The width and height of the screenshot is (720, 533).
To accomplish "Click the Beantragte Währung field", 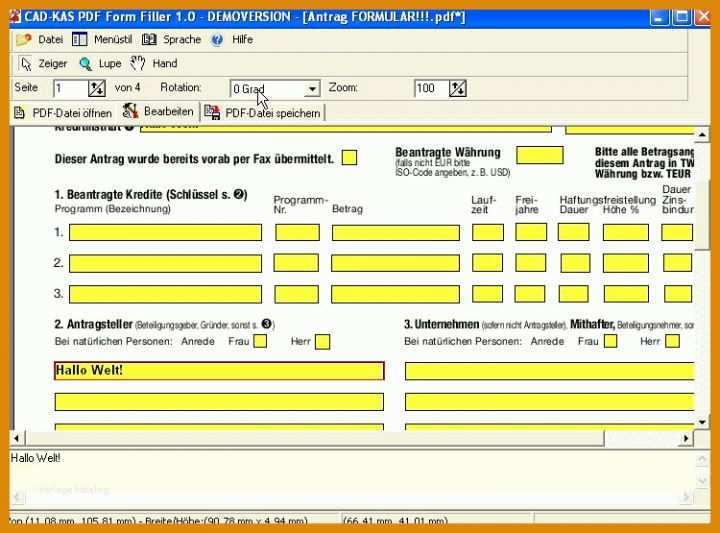I will pyautogui.click(x=540, y=155).
